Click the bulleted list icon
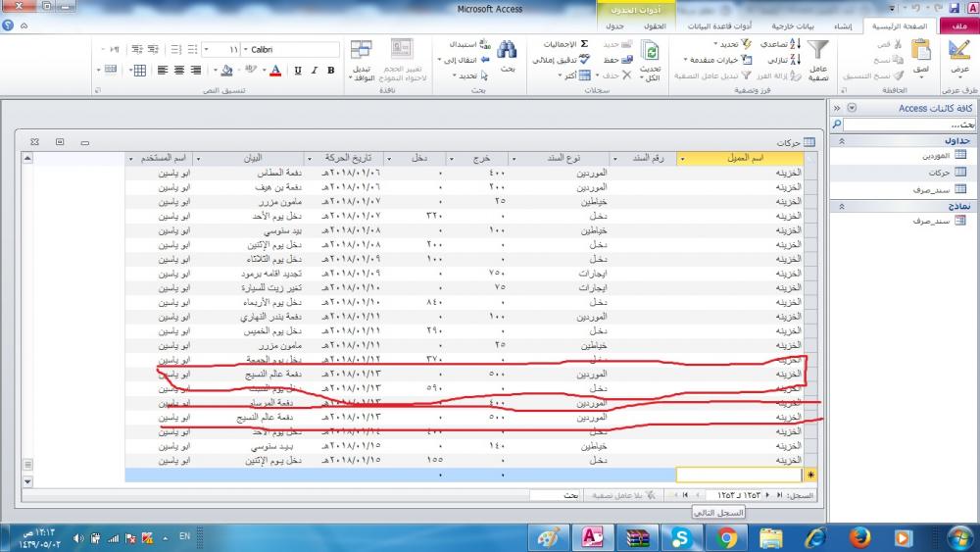Screen dimensions: 980x552 point(192,49)
